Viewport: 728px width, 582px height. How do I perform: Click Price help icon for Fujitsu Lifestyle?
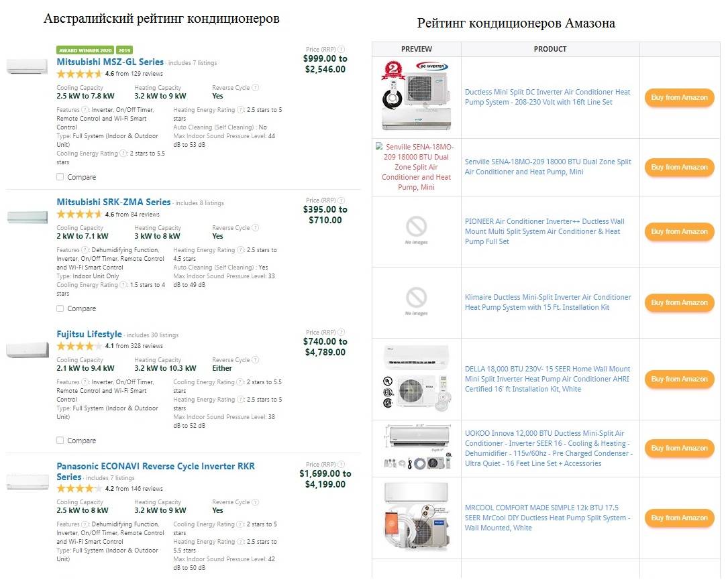point(342,333)
